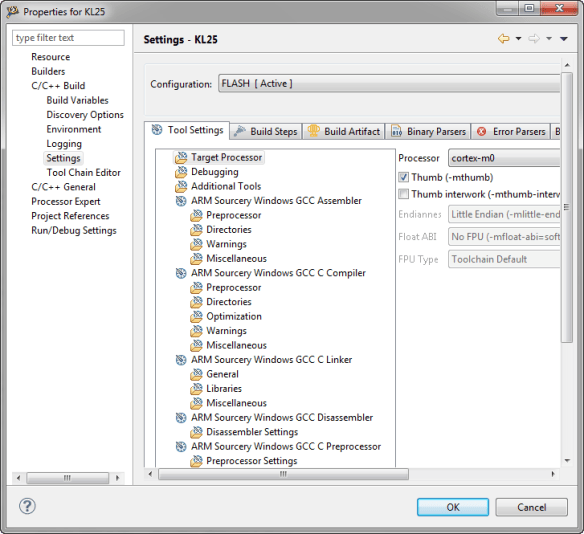Viewport: 584px width, 534px height.
Task: Click the C Compiler Warnings folder icon
Action: 196,331
